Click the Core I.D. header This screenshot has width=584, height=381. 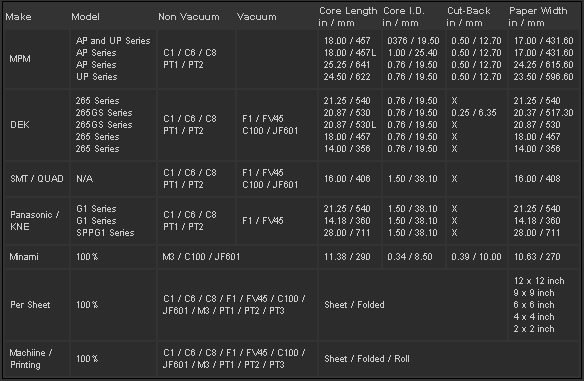[x=404, y=17]
